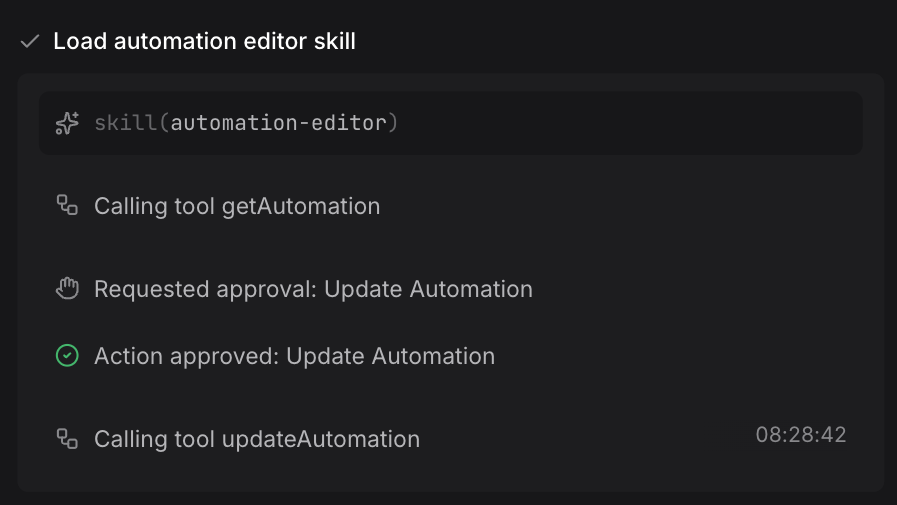Click the sparkle skill icon
This screenshot has height=505, width=897.
pyautogui.click(x=67, y=123)
